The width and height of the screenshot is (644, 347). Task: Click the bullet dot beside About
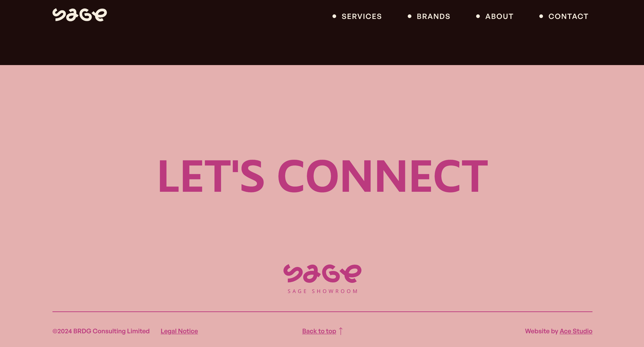478,16
